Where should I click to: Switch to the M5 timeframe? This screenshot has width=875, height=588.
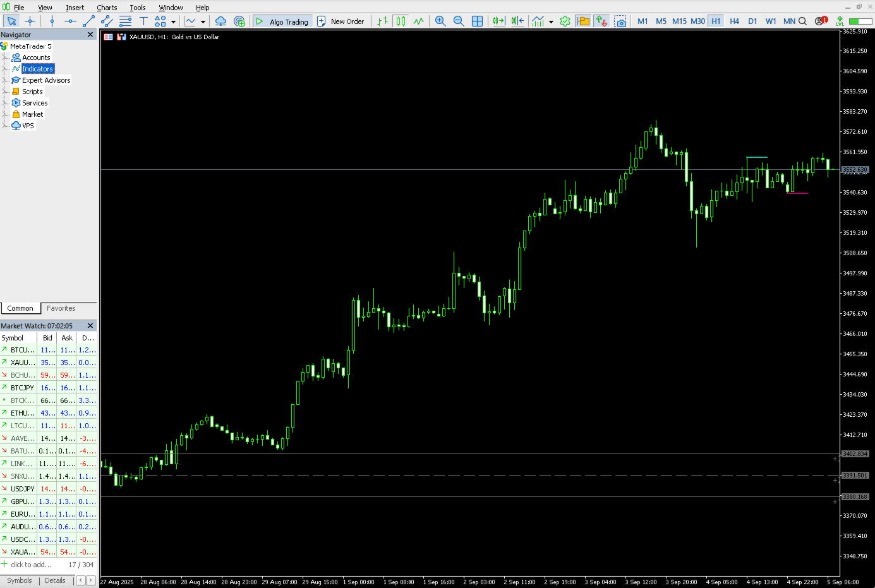coord(661,21)
